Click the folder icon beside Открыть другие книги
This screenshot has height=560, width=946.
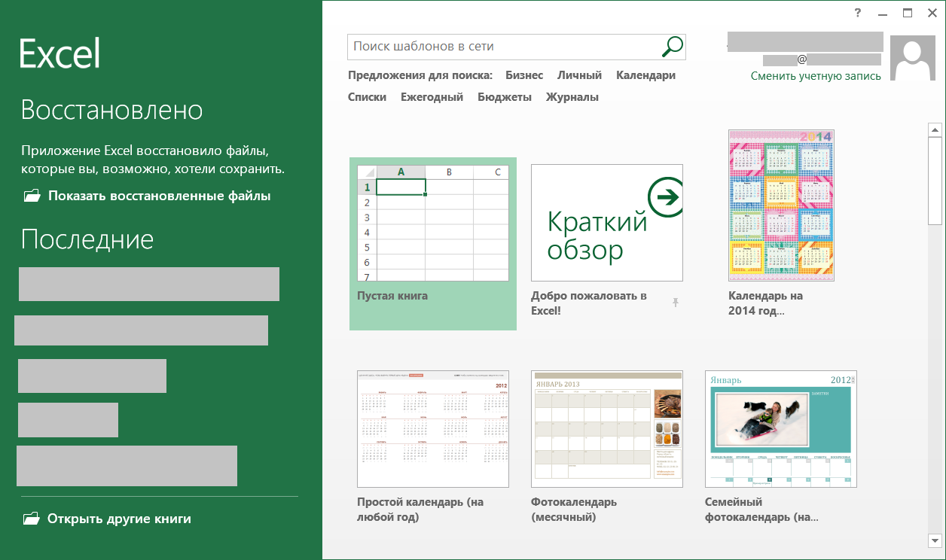pos(31,519)
